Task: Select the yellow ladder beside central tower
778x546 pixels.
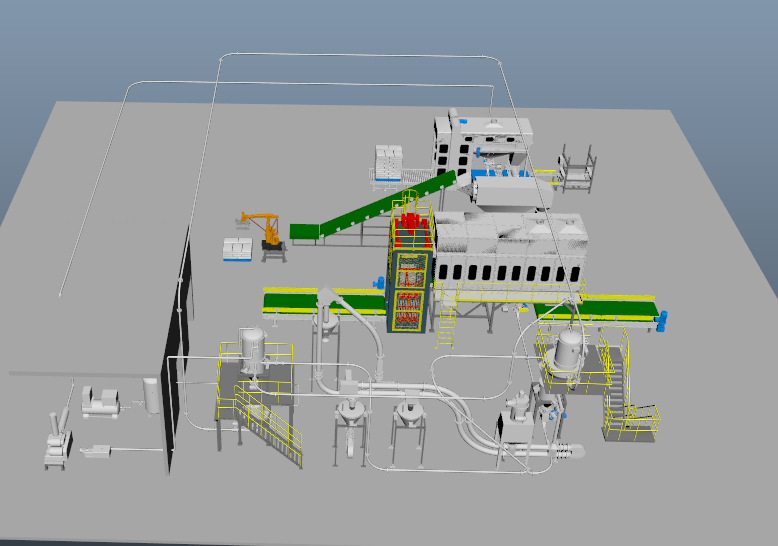Action: click(x=446, y=318)
